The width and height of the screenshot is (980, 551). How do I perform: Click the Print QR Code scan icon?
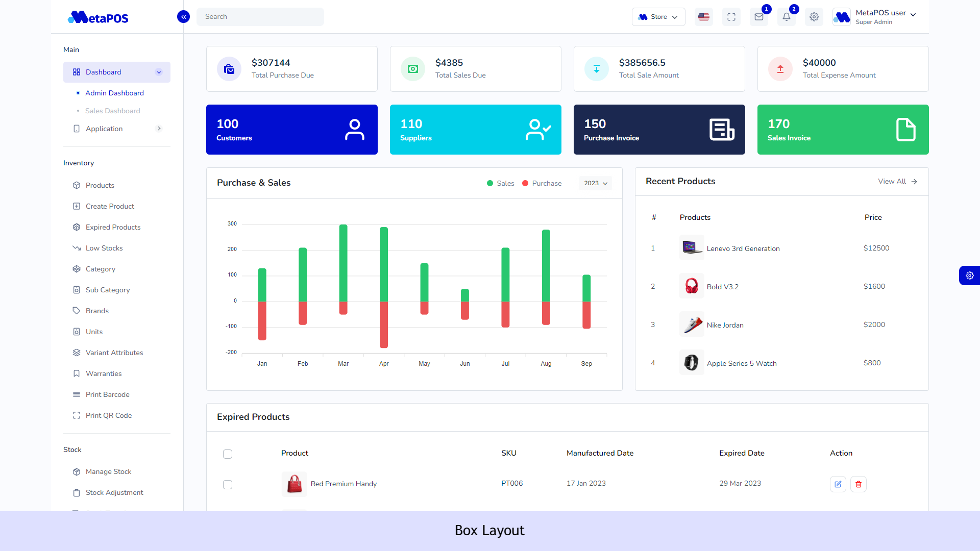click(77, 415)
